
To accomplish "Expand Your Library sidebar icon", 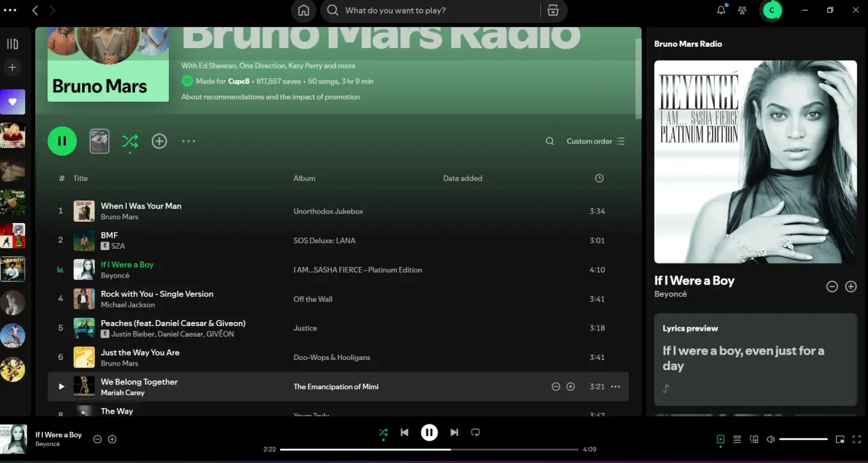I will click(12, 44).
